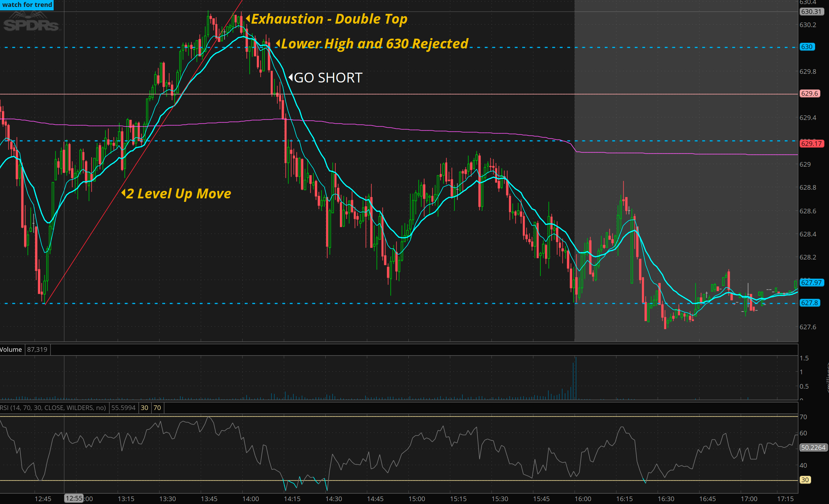
Task: Click the blue 630 price level tag
Action: (807, 47)
